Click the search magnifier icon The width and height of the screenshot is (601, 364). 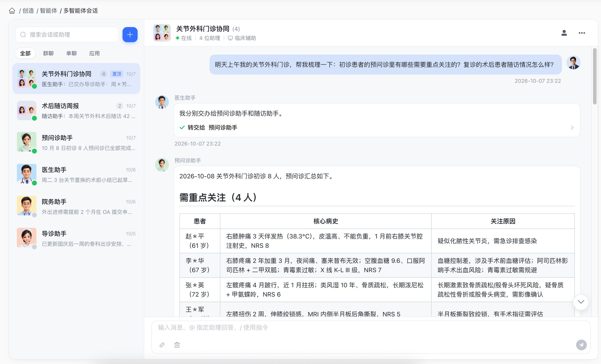point(23,35)
